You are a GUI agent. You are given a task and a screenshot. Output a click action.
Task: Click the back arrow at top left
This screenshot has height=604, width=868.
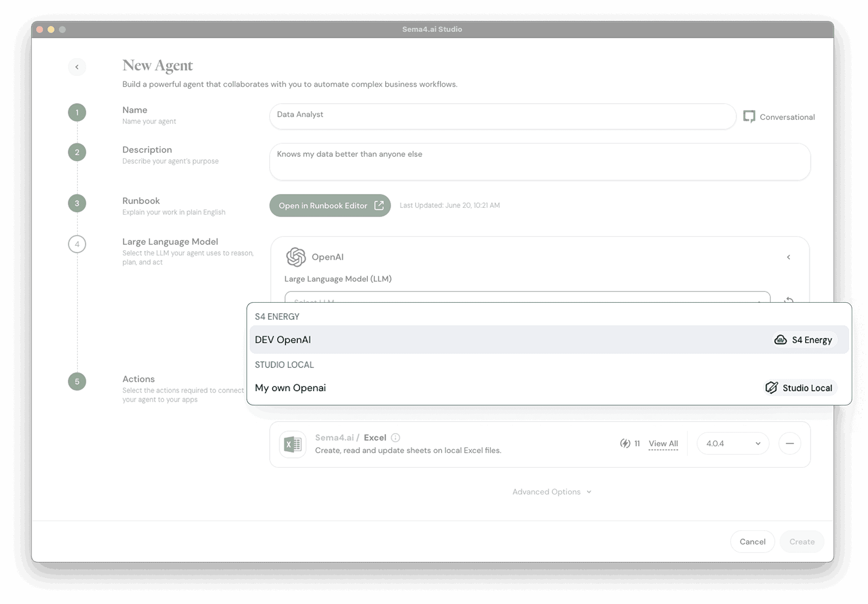click(76, 67)
